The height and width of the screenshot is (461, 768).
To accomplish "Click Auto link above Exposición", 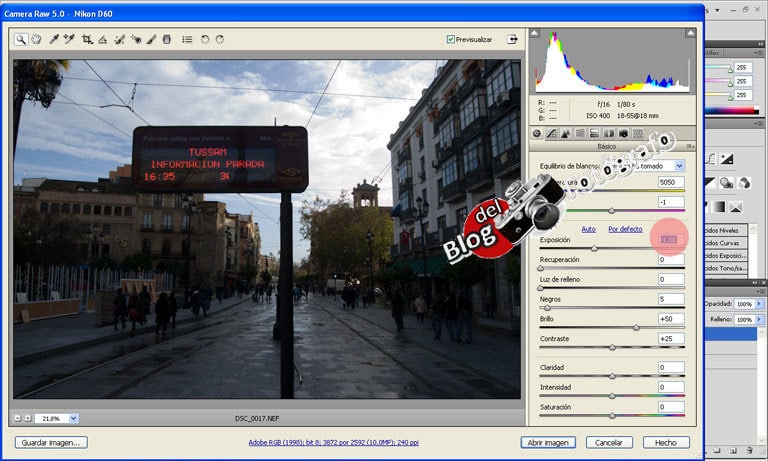I will coord(588,229).
